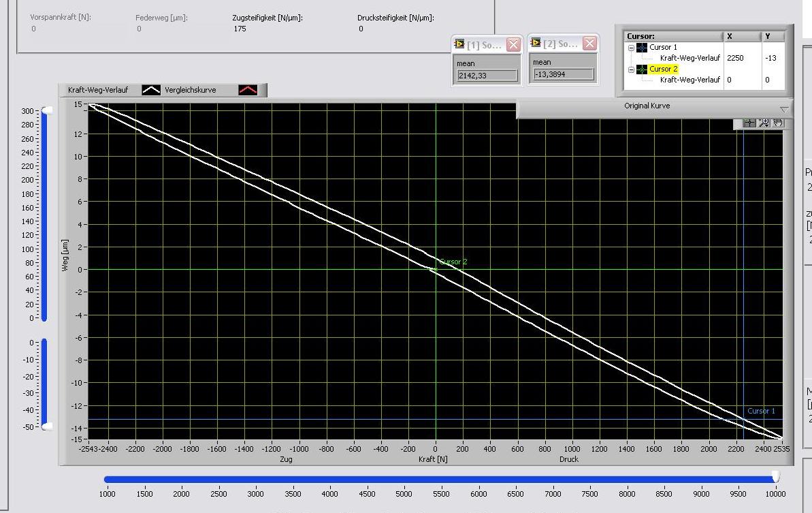Click the Zugsteifigkeit value 175
Screen dimensions: 812x513
tap(240, 29)
